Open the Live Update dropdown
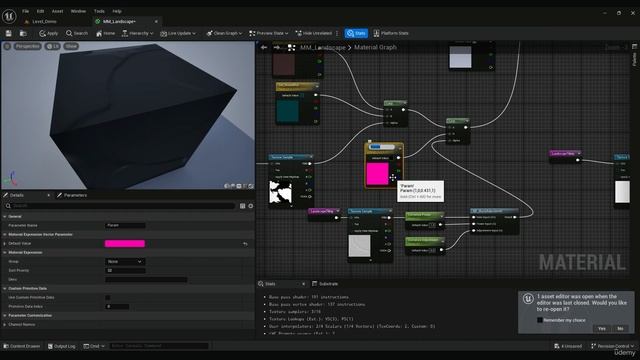This screenshot has height=360, width=640. coord(178,33)
